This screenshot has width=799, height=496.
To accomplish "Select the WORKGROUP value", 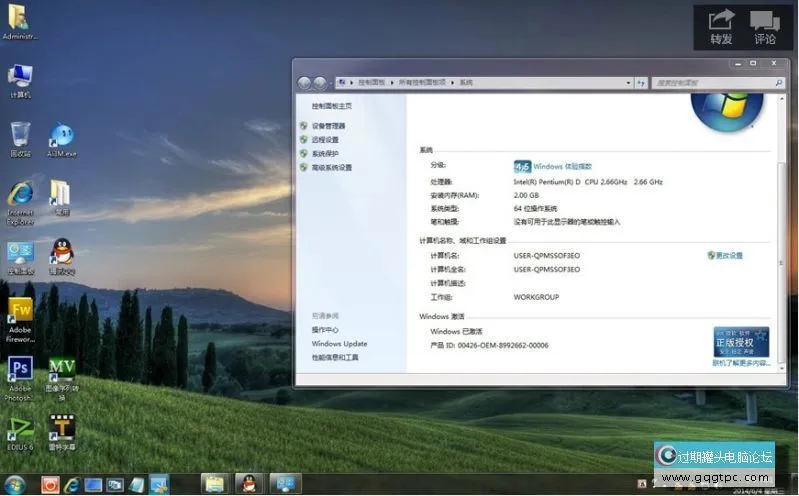I will [536, 297].
